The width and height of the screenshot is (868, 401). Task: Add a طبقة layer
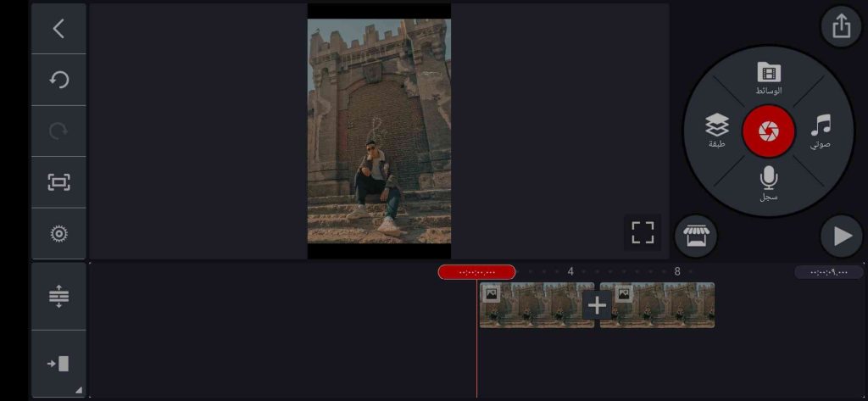click(717, 131)
